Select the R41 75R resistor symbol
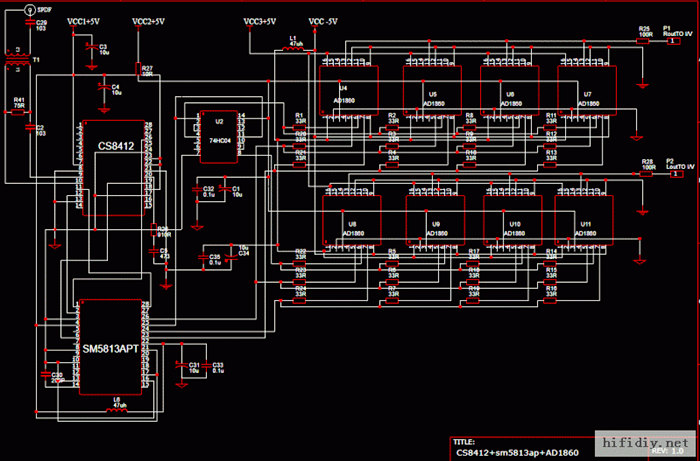 pyautogui.click(x=18, y=112)
